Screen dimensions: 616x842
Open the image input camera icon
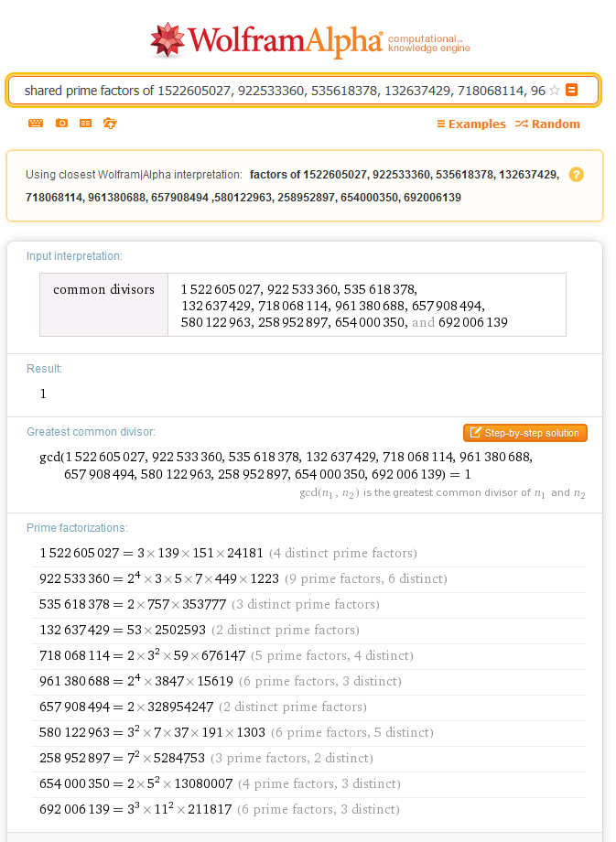coord(61,123)
